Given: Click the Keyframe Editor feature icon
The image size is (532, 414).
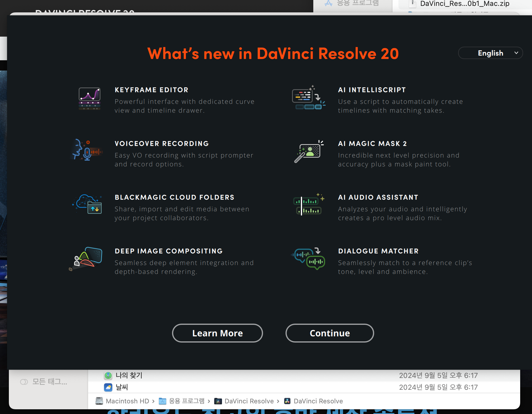Looking at the screenshot, I should click(x=90, y=99).
